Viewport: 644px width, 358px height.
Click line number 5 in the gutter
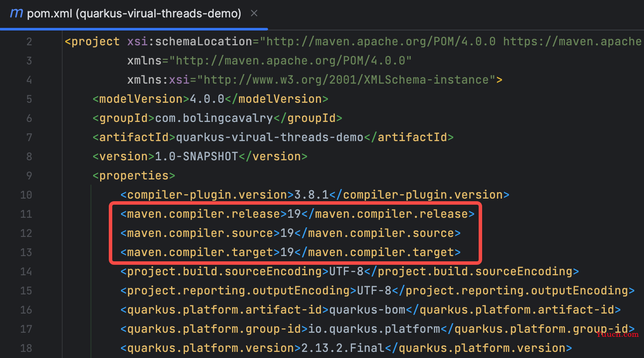pyautogui.click(x=29, y=99)
